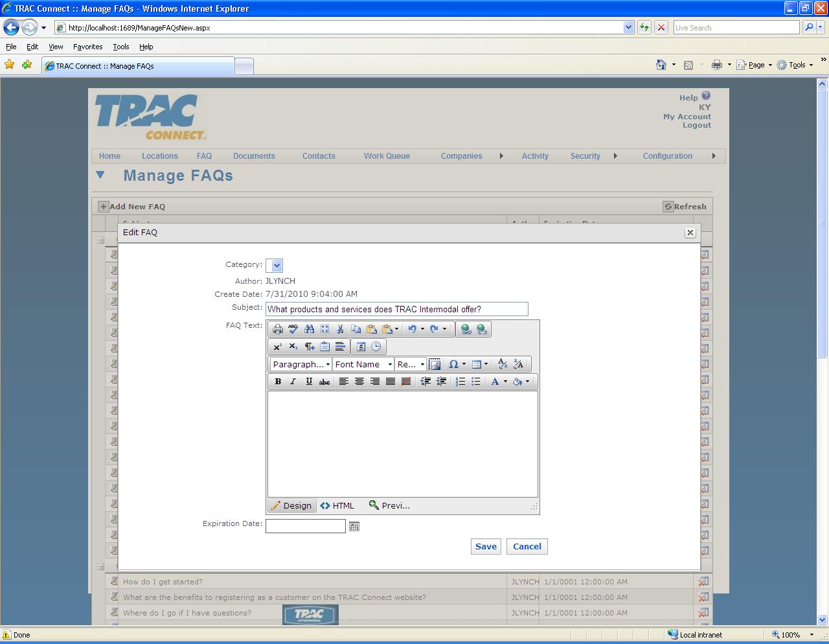Click the Copy icon in editor toolbar
Screen dimensions: 829x644
tap(356, 329)
